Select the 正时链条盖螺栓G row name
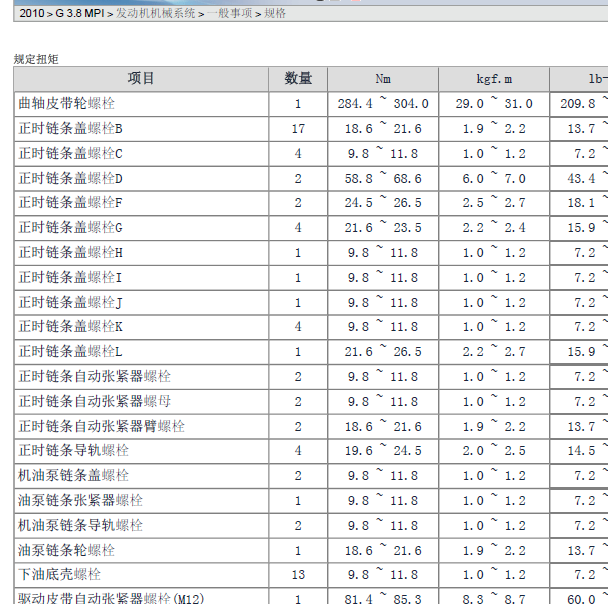Image resolution: width=608 pixels, height=604 pixels. point(70,228)
